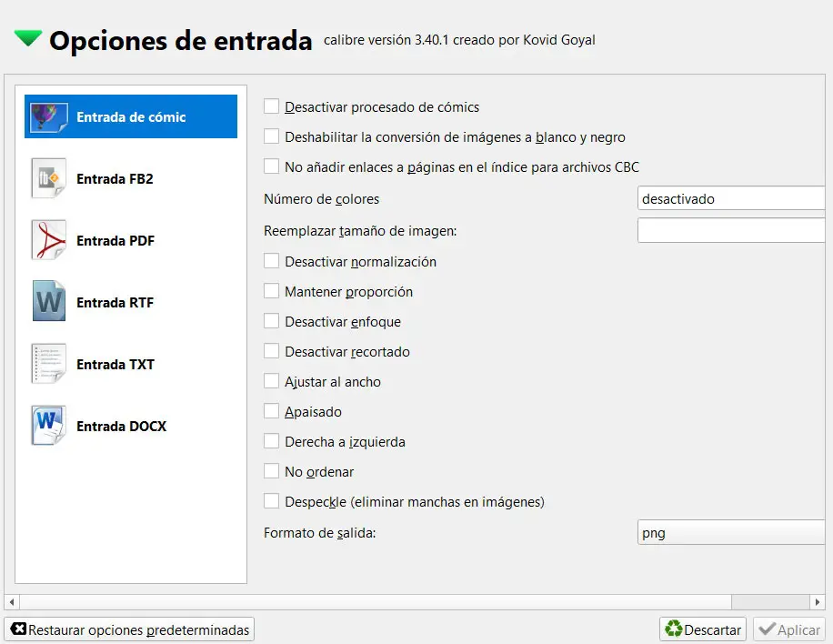Switch to the Entrada FB2 label
The width and height of the screenshot is (833, 644).
tap(115, 178)
